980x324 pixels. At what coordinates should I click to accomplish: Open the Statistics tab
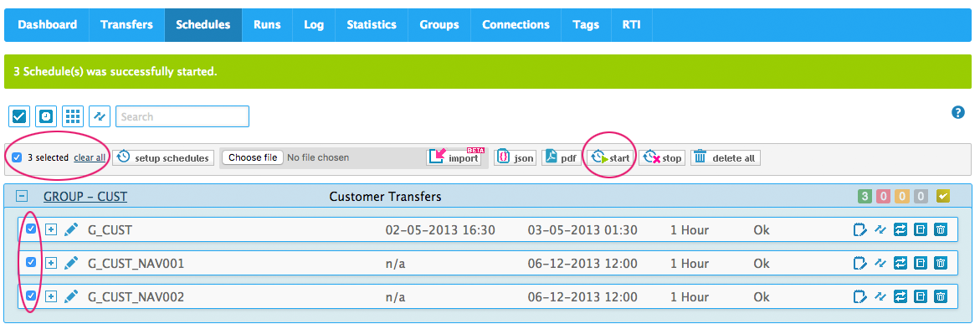coord(372,25)
